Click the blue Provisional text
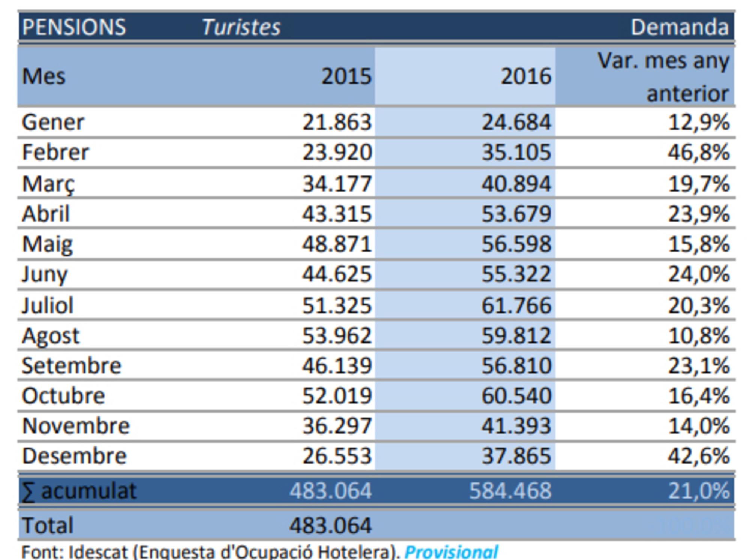Viewport: 750px width, 560px height. (451, 552)
